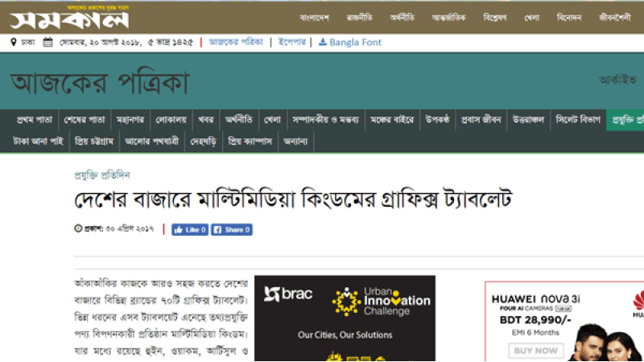
Task: Click the calendar icon beside the date
Action: [x=48, y=42]
